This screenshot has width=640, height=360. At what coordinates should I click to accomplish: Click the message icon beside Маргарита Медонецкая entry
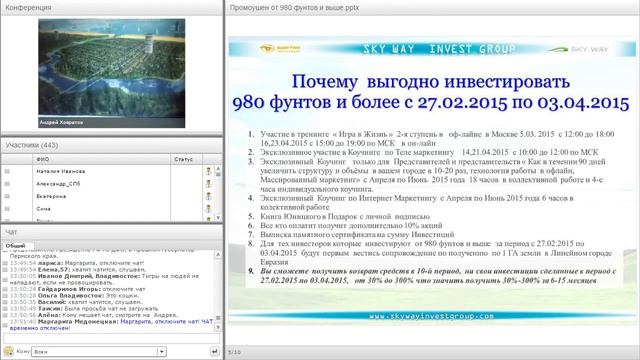click(x=5, y=325)
